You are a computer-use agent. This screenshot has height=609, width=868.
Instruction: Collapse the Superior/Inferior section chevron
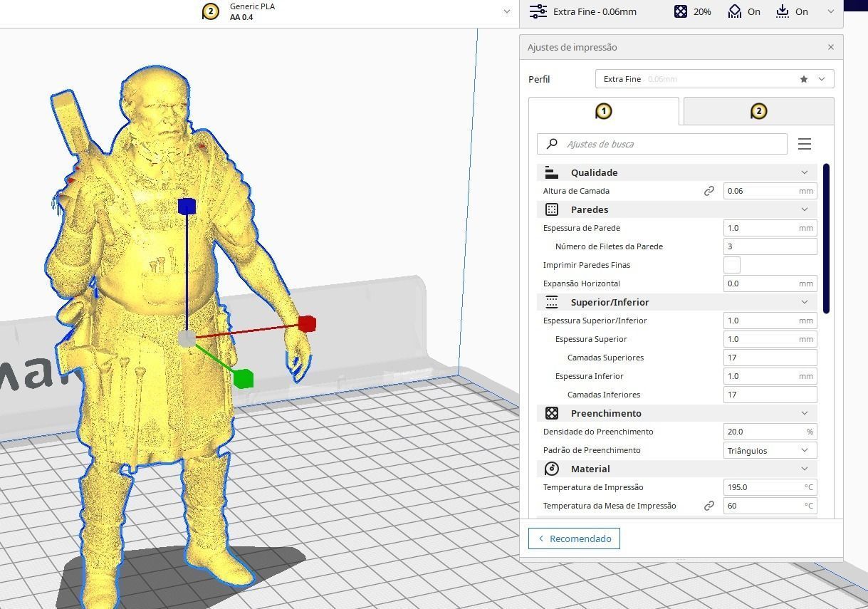[x=804, y=301]
